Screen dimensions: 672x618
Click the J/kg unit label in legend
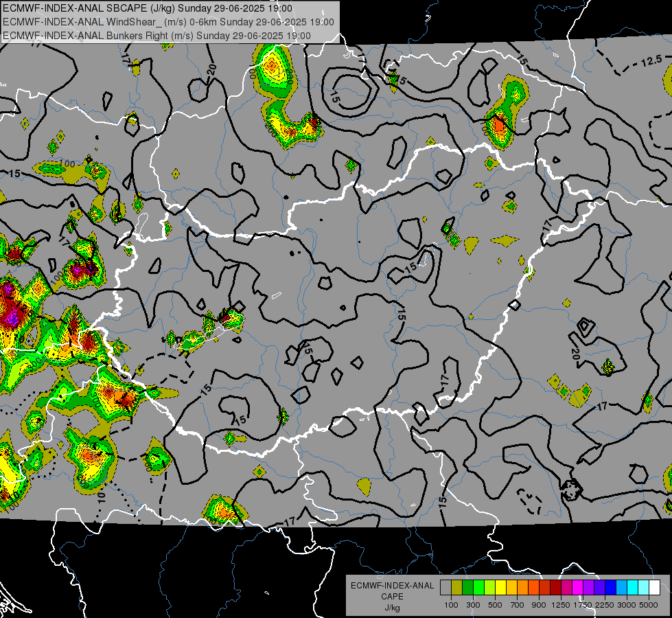point(392,608)
